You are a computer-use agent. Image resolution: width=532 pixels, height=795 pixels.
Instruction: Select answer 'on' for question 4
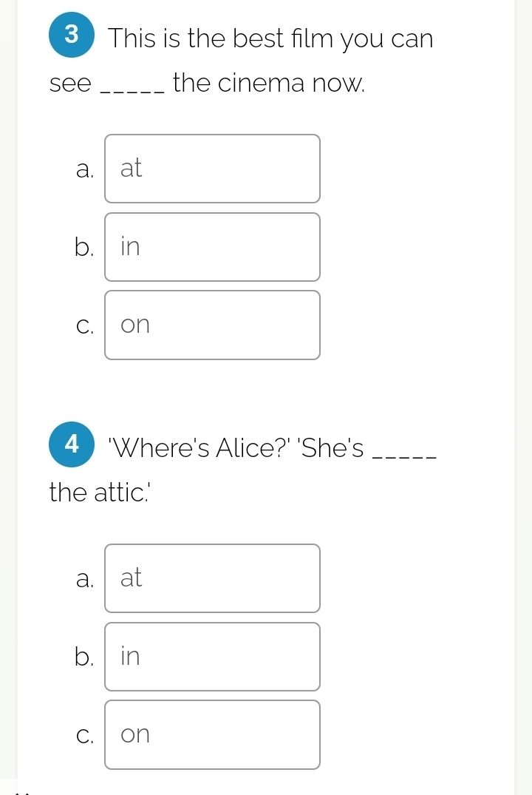212,734
